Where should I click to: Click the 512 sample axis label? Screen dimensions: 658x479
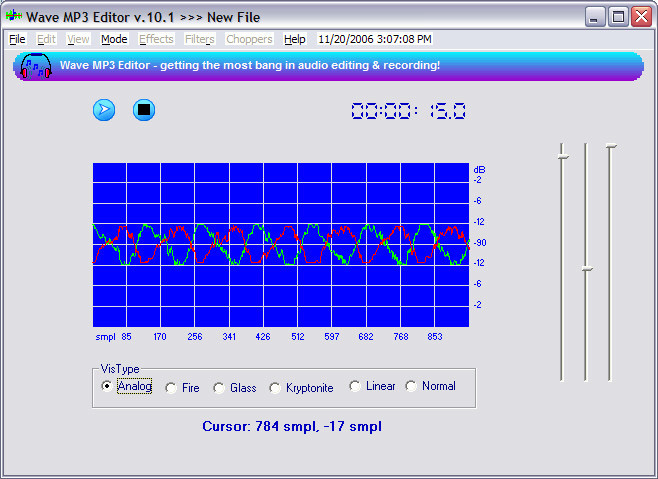click(298, 336)
